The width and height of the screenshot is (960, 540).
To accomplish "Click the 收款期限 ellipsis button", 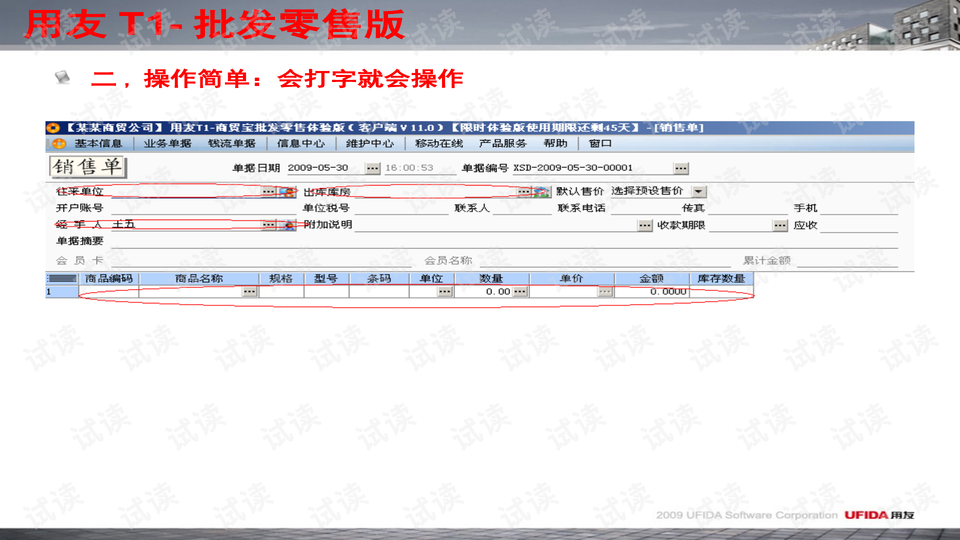I will click(779, 226).
